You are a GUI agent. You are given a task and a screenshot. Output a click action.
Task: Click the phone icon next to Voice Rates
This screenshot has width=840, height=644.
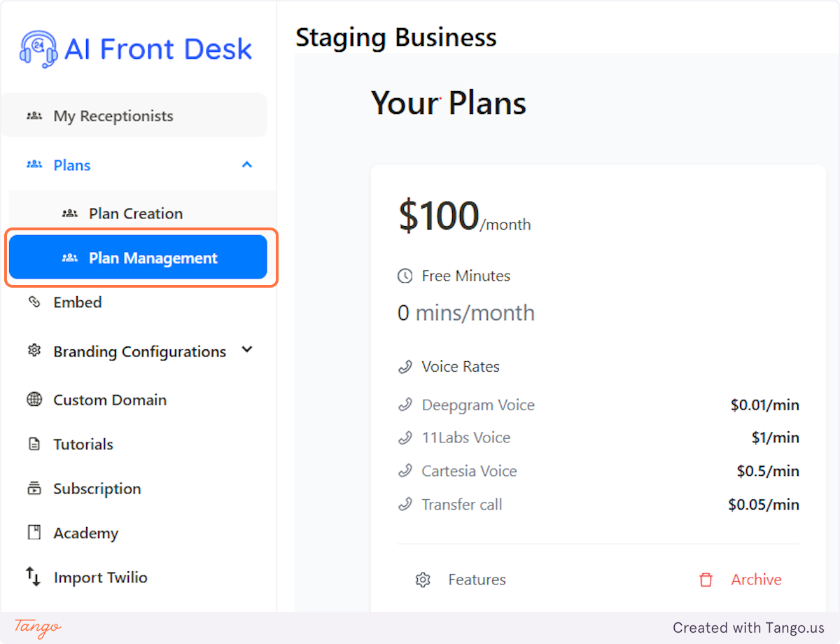(405, 366)
